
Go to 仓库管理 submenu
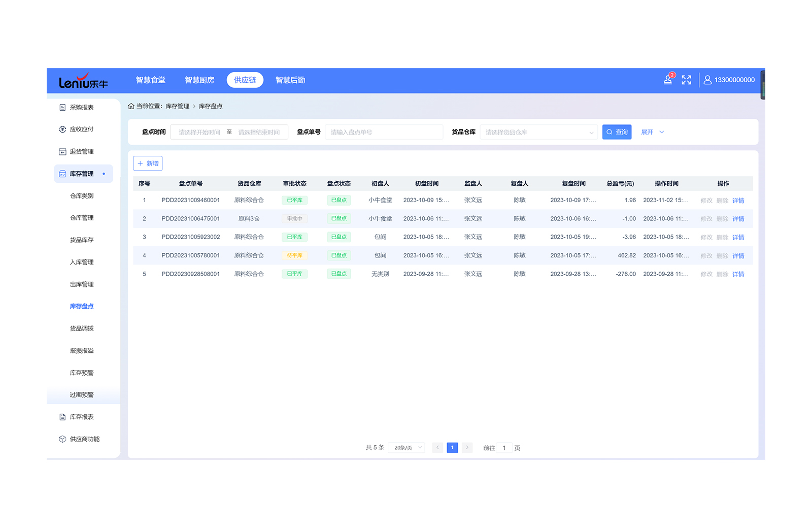coord(82,218)
